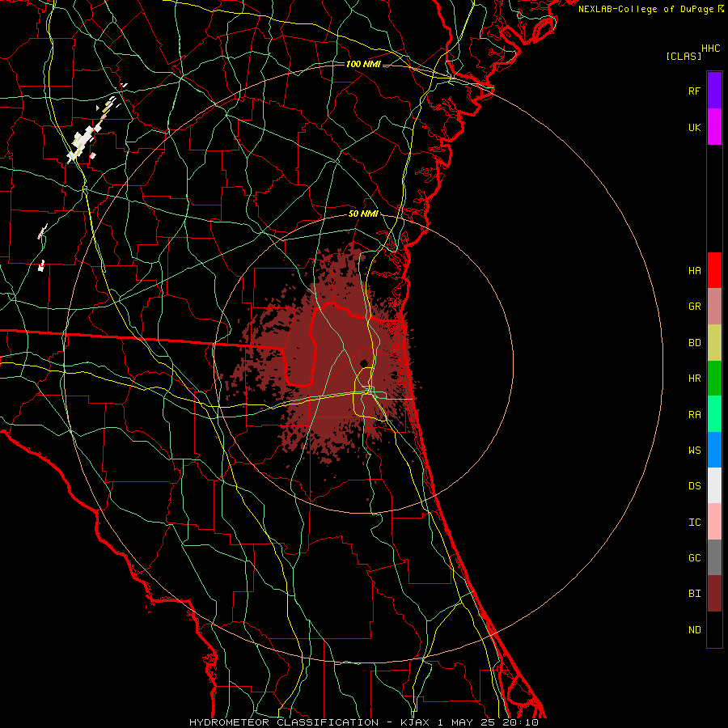Viewport: 728px width, 728px height.
Task: Click the KJAX radar site identifier
Action: pos(416,722)
